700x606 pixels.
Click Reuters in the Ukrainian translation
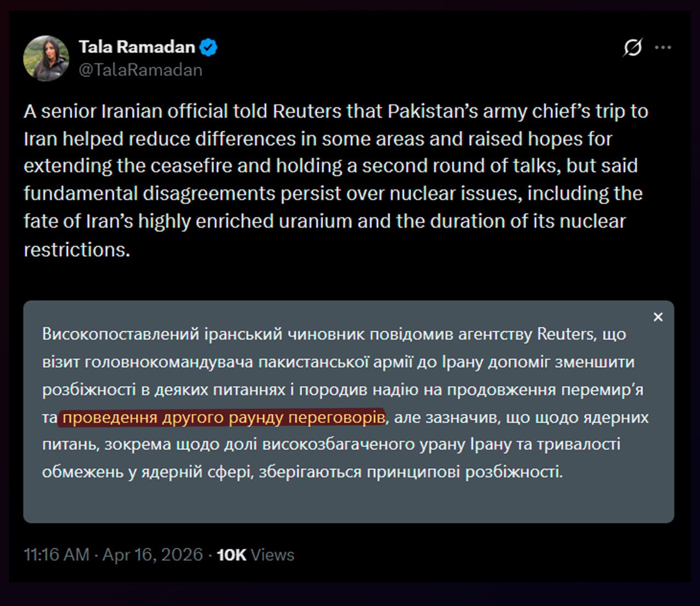567,334
